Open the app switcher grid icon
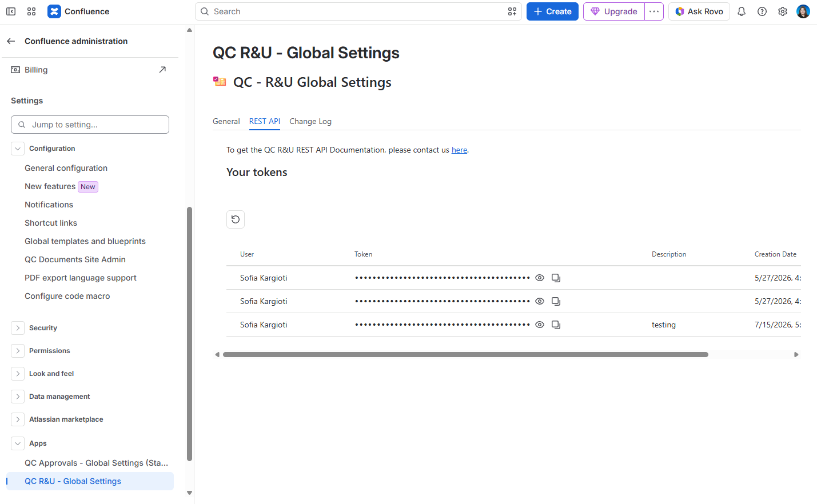817x504 pixels. tap(31, 11)
